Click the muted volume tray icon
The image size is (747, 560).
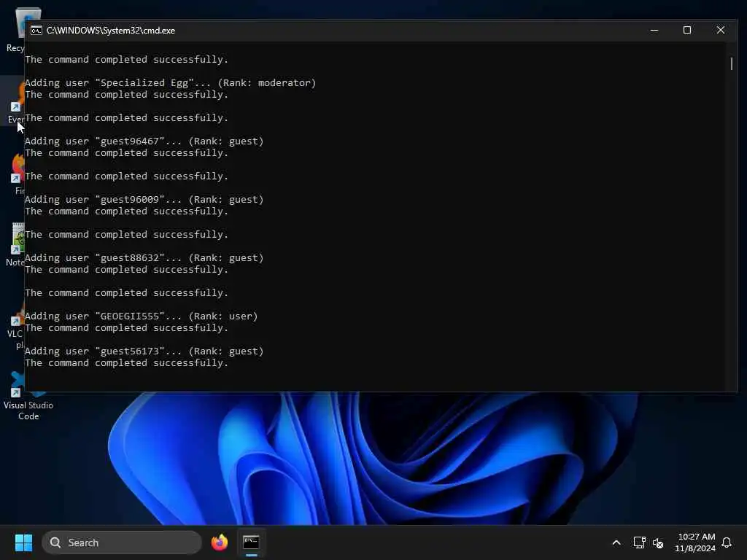pos(658,542)
